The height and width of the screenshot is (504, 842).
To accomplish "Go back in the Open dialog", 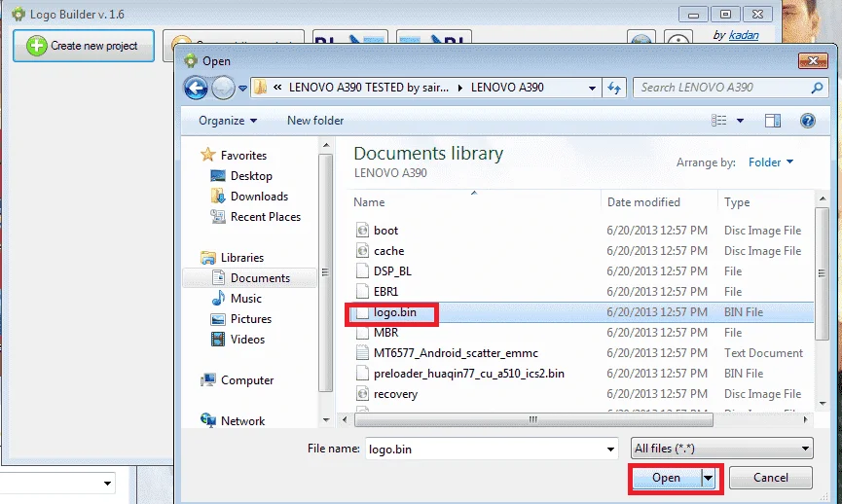I will coord(196,88).
